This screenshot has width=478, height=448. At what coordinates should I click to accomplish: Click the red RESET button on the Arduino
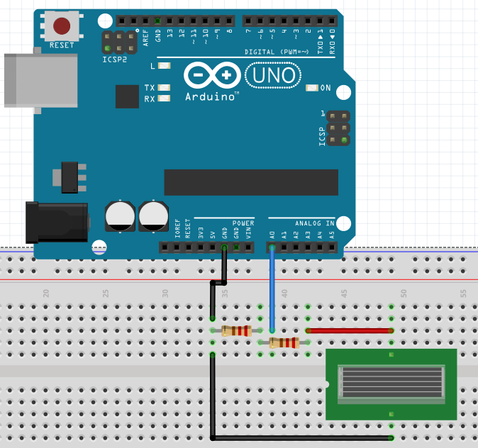(62, 26)
